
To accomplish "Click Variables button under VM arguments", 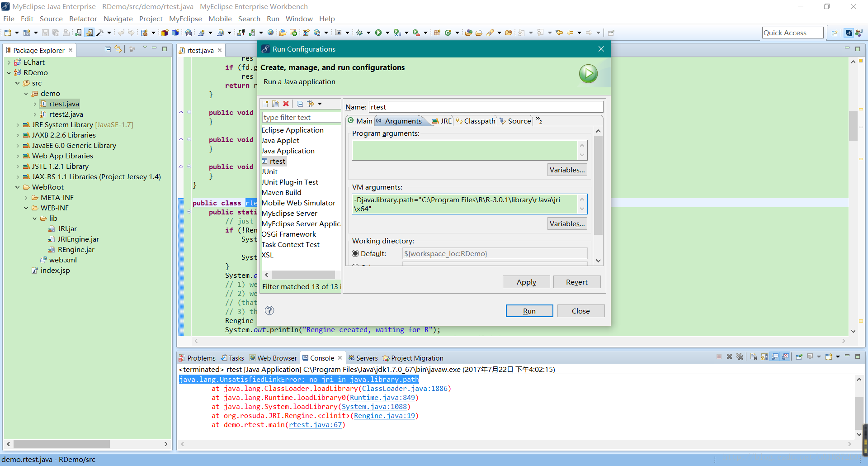I will pos(567,223).
